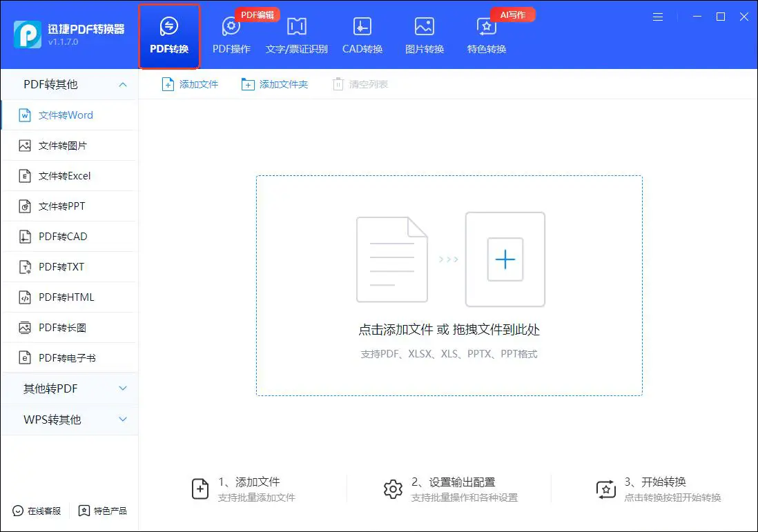Screen dimensions: 758x532
Task: Click the drag-and-drop file area
Action: tap(448, 285)
